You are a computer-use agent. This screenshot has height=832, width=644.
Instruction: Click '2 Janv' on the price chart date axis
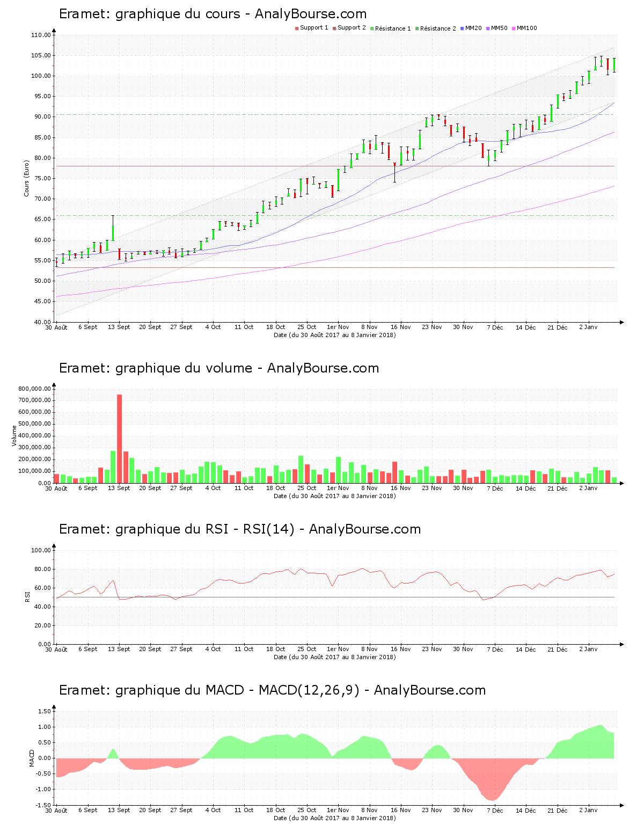click(589, 327)
